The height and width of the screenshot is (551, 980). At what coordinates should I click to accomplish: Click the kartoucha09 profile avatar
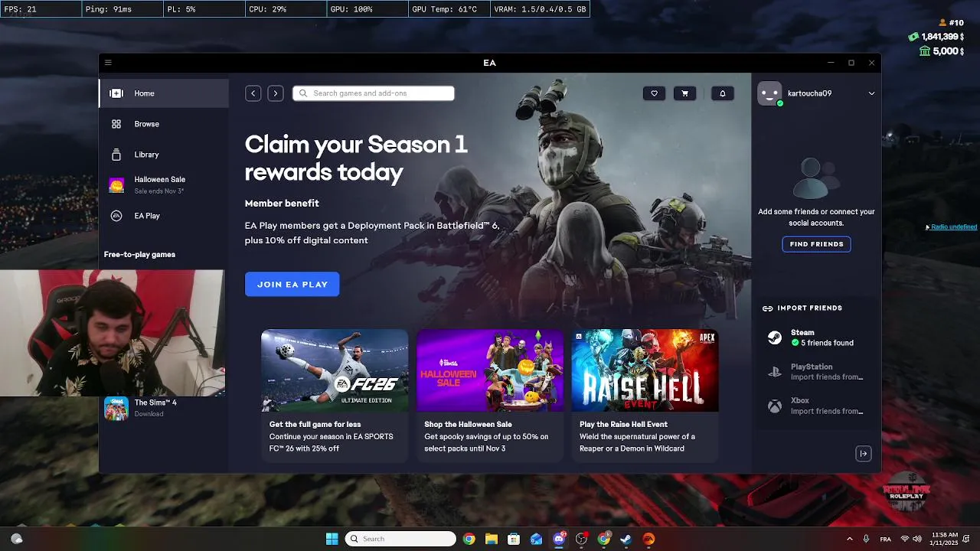(769, 93)
